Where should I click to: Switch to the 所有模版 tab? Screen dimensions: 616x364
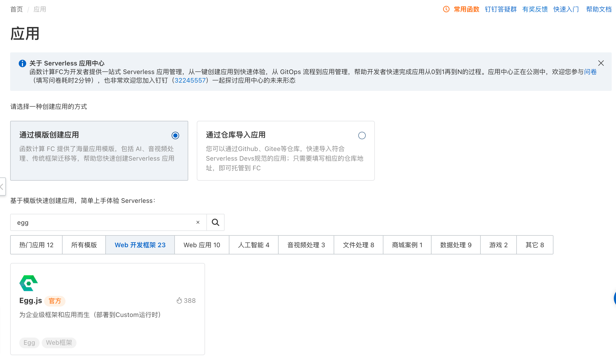(84, 245)
